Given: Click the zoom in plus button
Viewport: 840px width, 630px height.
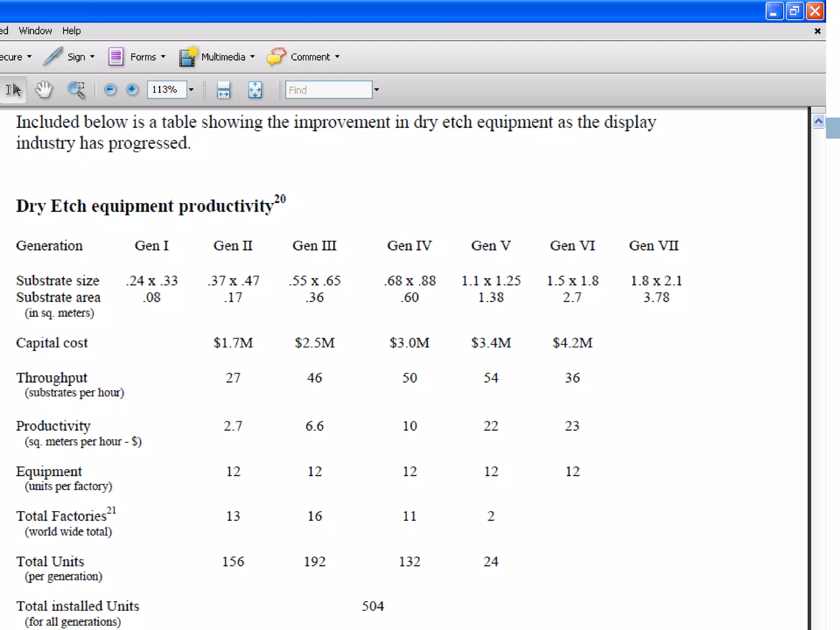Looking at the screenshot, I should click(132, 89).
